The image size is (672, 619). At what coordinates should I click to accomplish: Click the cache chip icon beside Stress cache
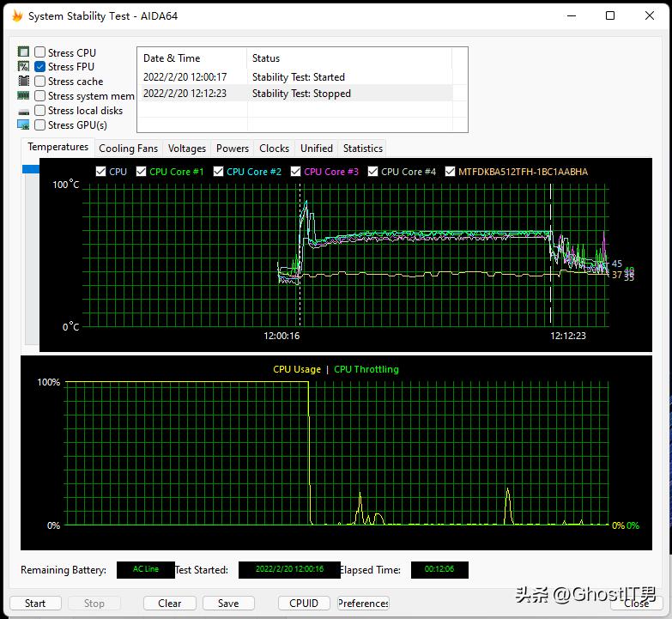coord(23,82)
